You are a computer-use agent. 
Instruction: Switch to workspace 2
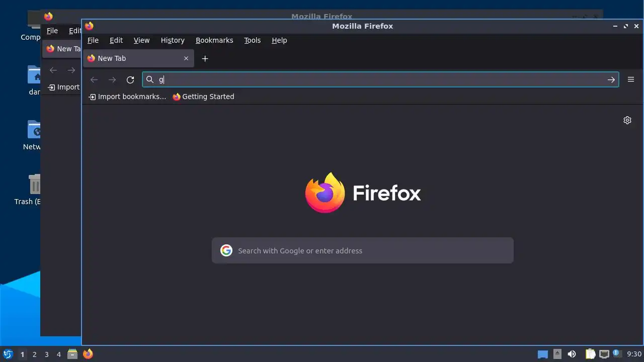pos(34,354)
